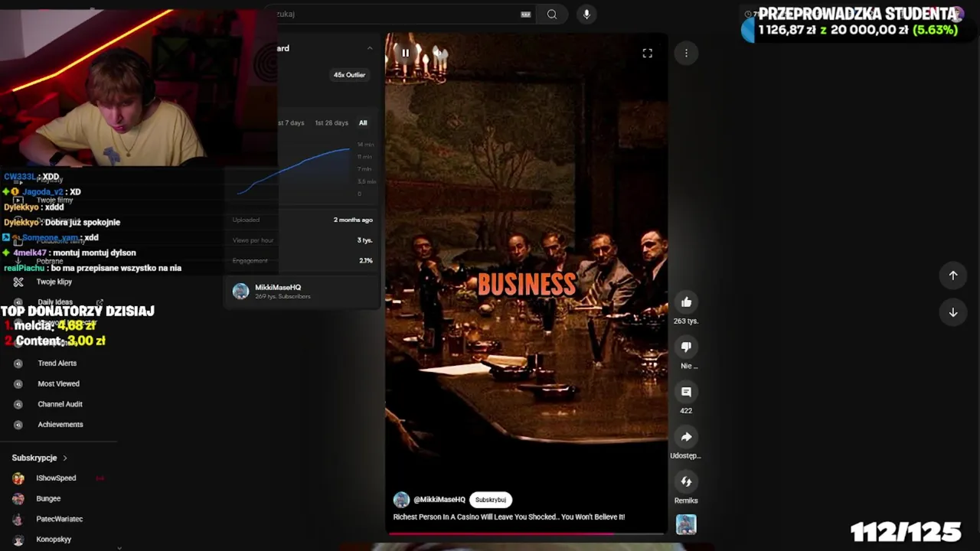Open the Short in fullscreen
980x551 pixels.
pos(647,53)
